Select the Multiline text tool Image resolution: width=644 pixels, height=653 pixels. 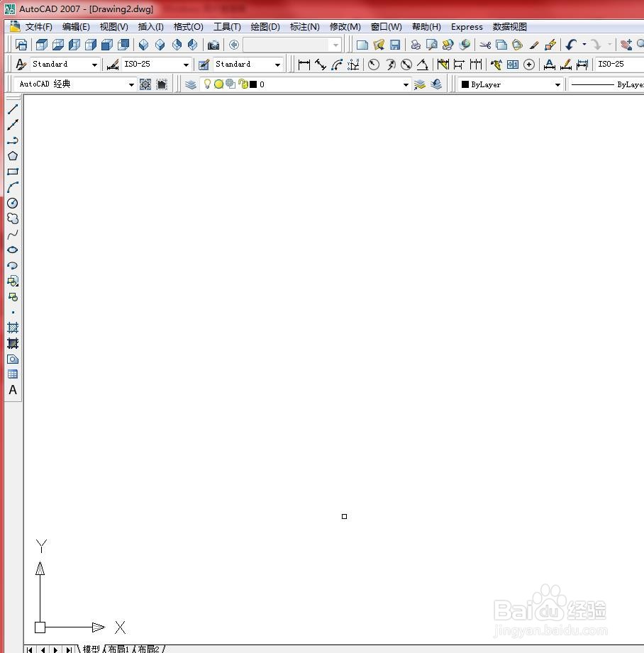point(13,390)
